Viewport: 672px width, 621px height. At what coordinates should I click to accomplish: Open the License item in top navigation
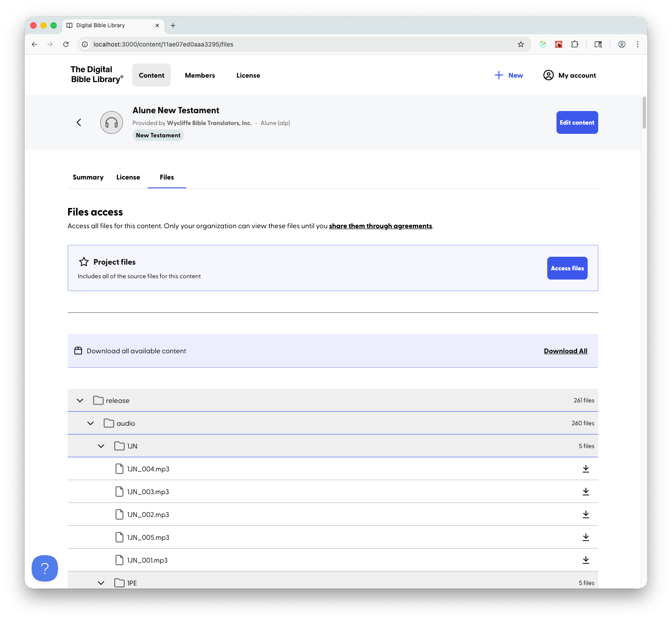248,75
